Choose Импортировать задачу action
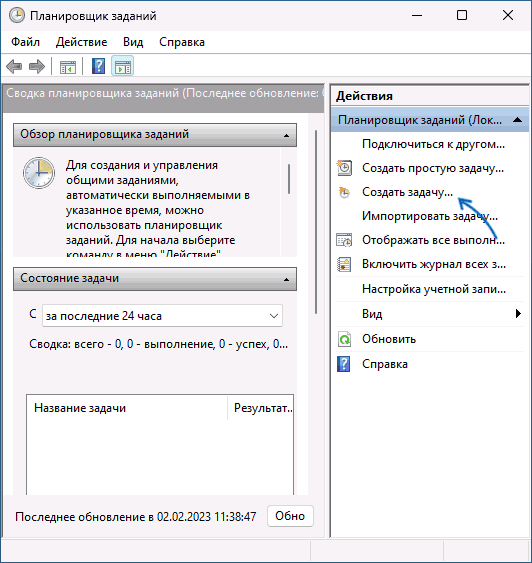The height and width of the screenshot is (563, 532). click(x=430, y=216)
